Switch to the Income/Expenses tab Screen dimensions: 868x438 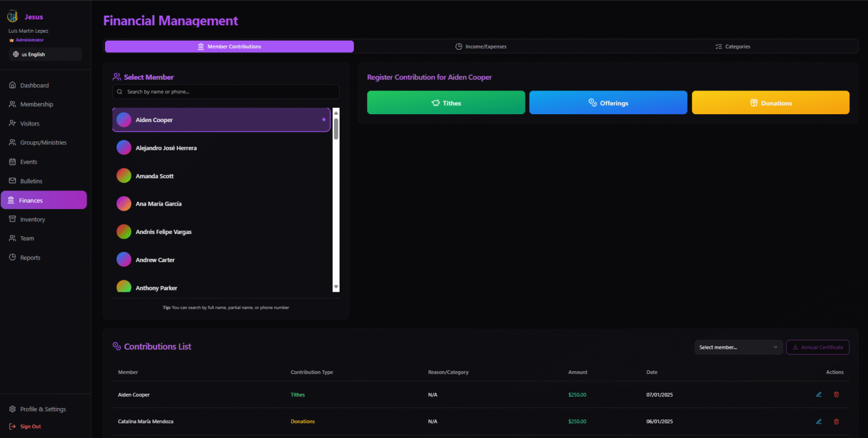(480, 46)
